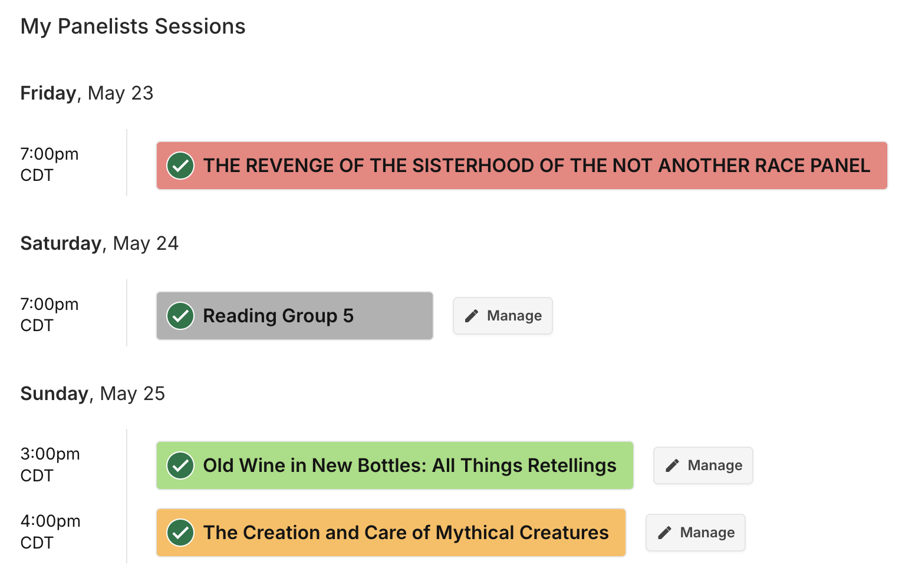Click pencil icon next to Reading Group 5
902x588 pixels.
point(472,316)
